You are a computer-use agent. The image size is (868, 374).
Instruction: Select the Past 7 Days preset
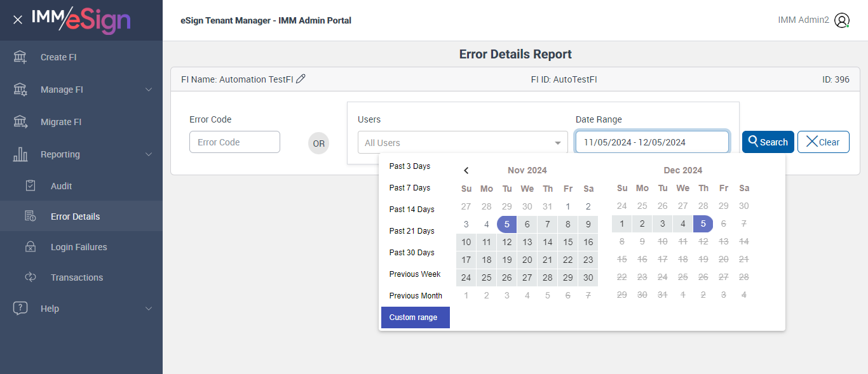point(410,188)
